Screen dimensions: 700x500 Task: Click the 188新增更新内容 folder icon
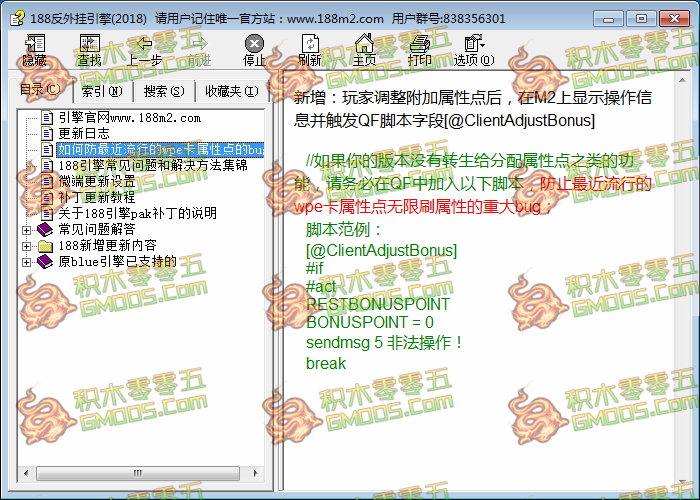pos(45,246)
